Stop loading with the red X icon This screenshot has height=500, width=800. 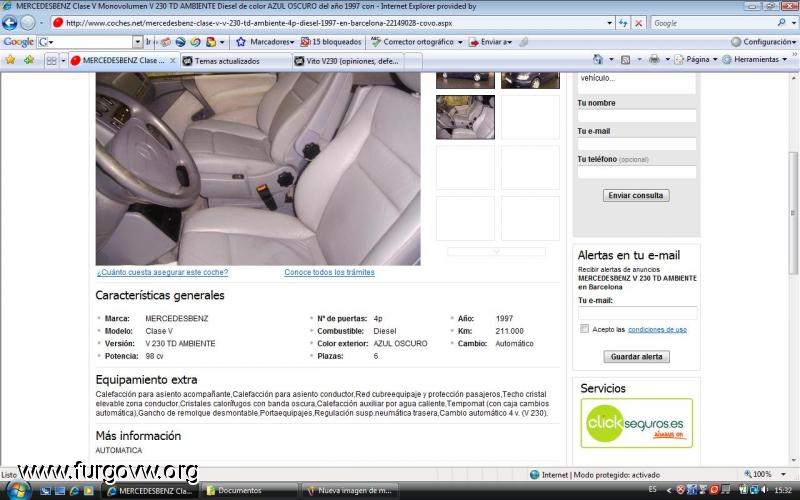coord(638,23)
